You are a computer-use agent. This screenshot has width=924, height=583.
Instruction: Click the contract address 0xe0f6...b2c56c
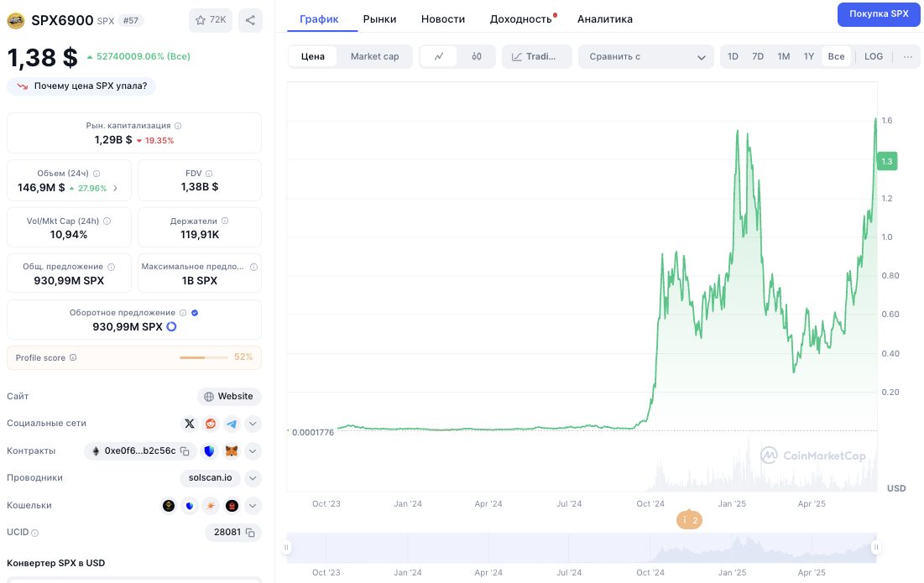(139, 451)
